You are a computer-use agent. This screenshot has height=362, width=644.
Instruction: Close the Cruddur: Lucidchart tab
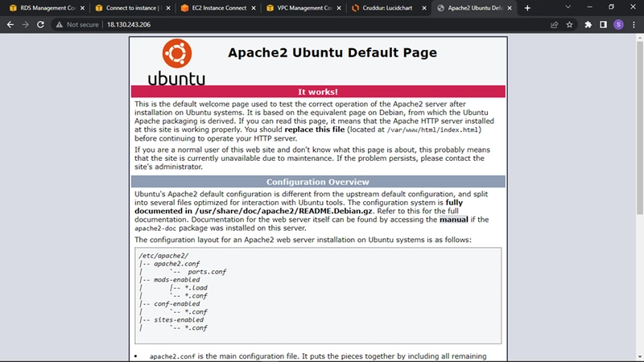(x=424, y=8)
